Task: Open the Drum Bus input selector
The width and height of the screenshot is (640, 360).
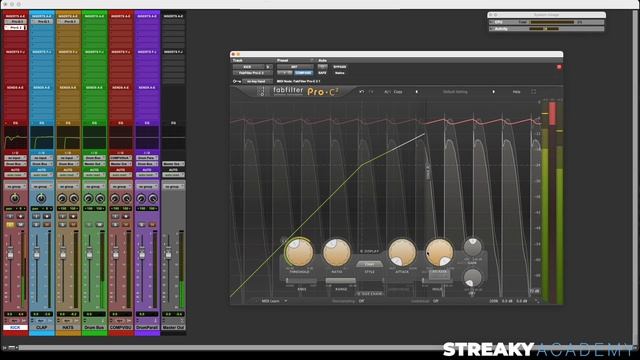Action: pyautogui.click(x=94, y=158)
